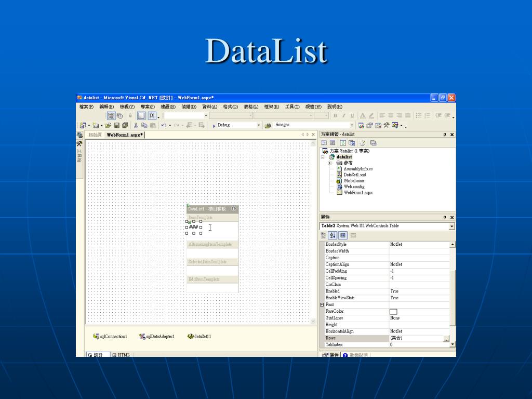Pin the Solution Explorer panel
The image size is (532, 399).
coord(445,135)
